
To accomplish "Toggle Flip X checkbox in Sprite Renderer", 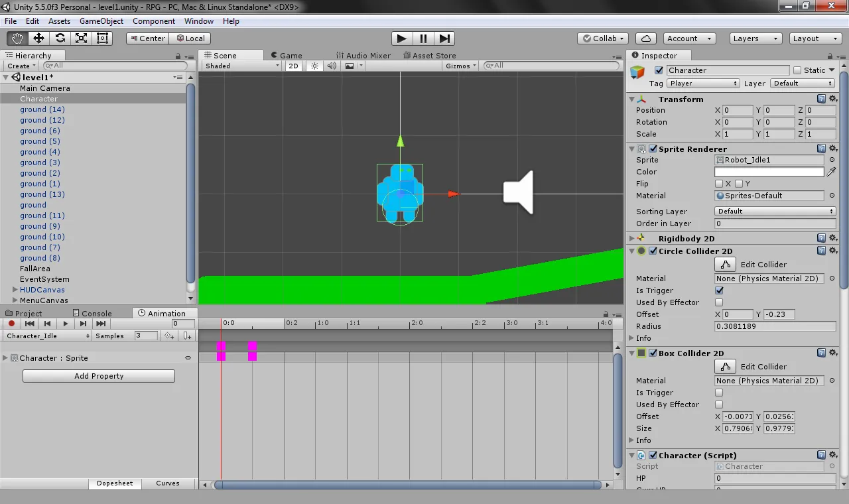I will coord(719,184).
